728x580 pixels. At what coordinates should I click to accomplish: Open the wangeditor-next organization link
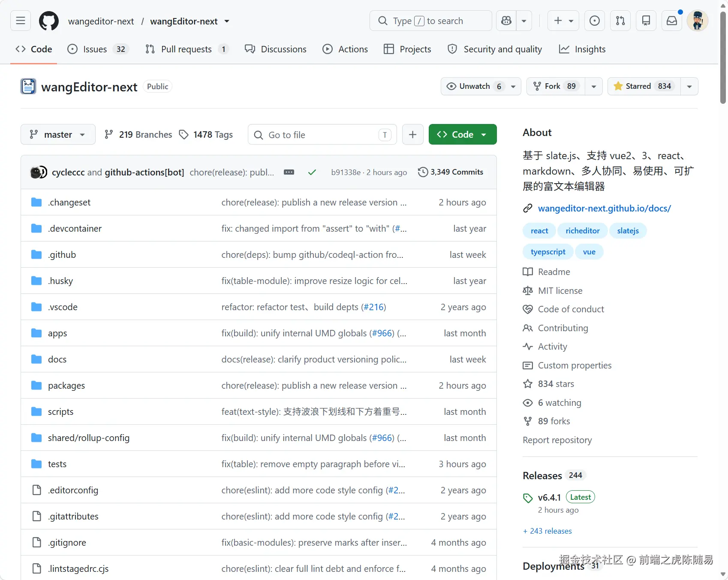point(101,21)
